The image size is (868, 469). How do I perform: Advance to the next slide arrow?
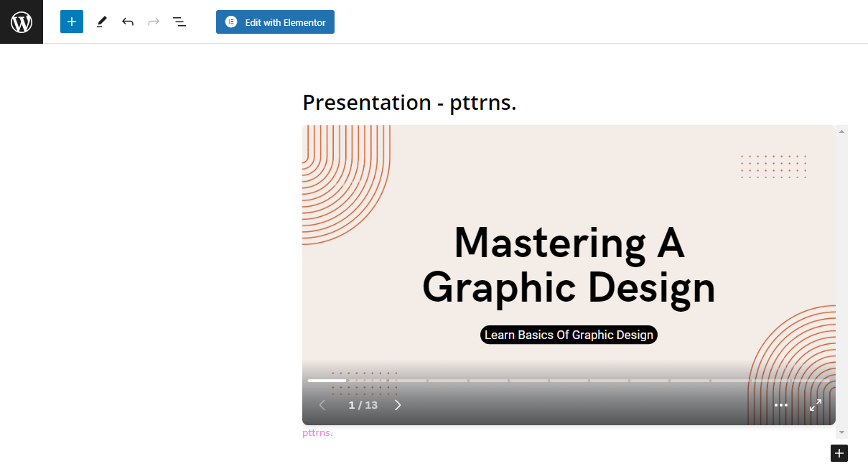398,405
